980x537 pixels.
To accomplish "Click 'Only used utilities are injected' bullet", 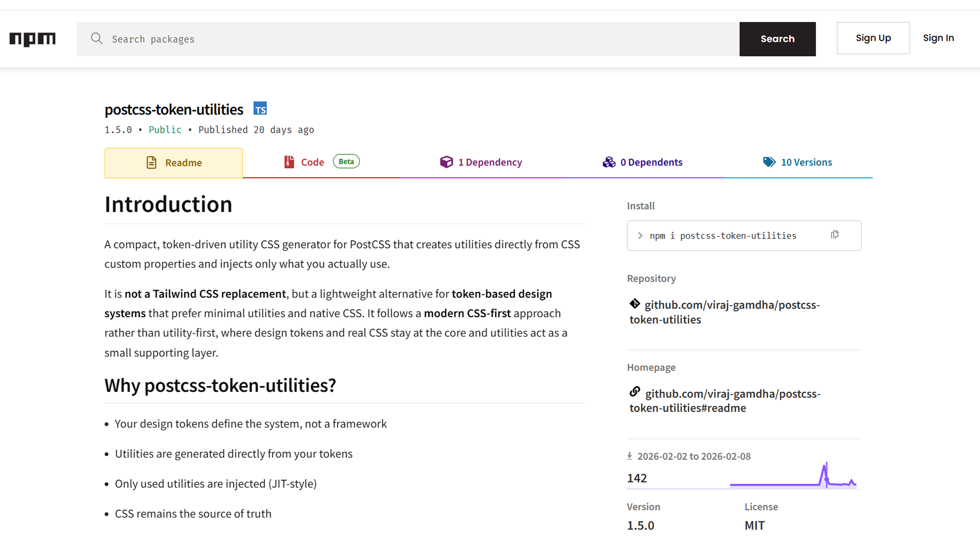I will [x=216, y=484].
